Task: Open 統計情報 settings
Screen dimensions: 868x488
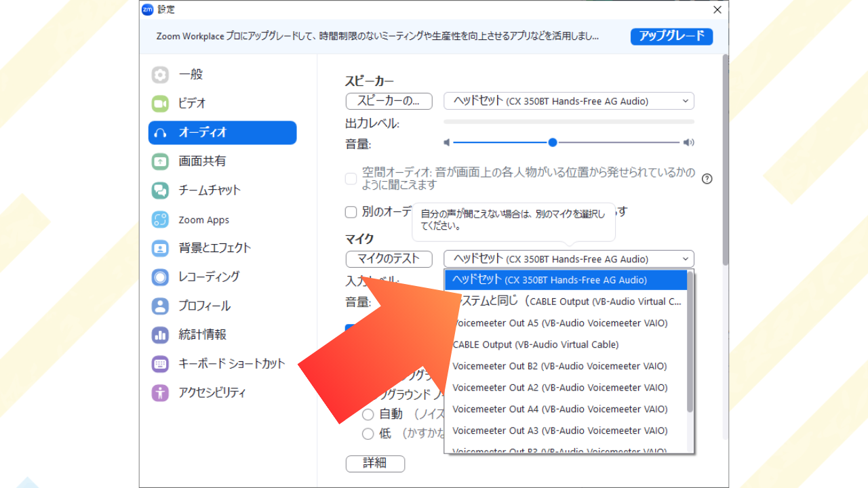Action: click(x=222, y=335)
